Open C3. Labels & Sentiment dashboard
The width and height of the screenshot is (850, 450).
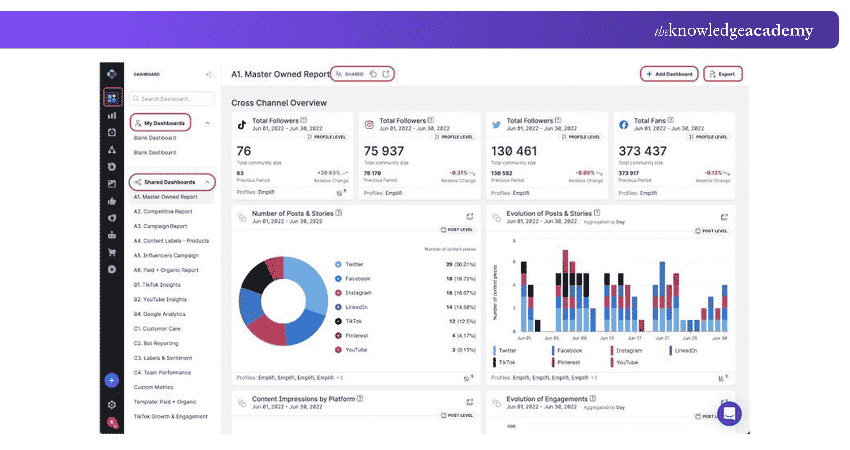tap(163, 358)
